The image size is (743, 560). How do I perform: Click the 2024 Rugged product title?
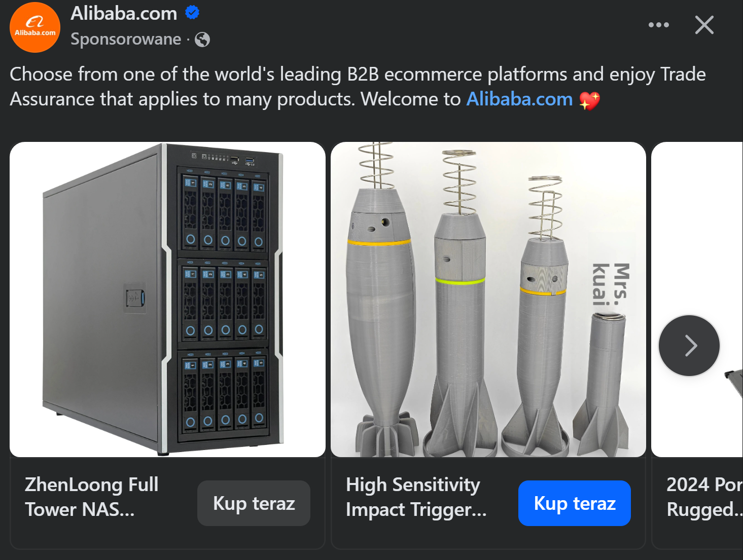(x=705, y=497)
